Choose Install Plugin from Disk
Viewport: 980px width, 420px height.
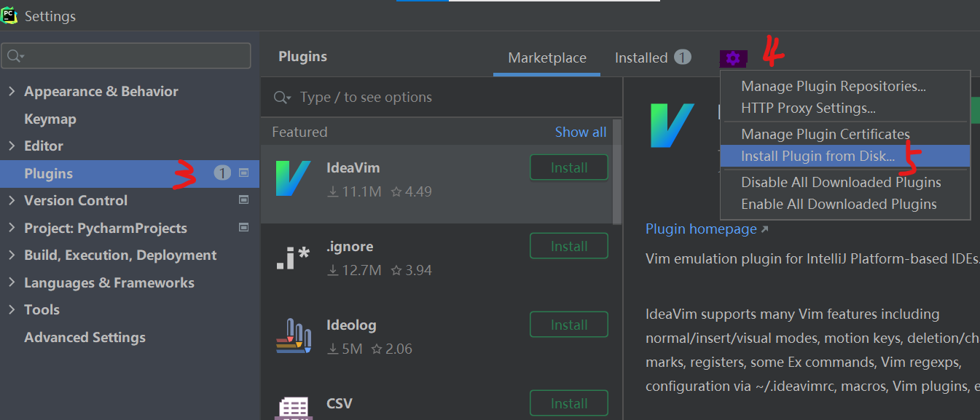pos(844,156)
